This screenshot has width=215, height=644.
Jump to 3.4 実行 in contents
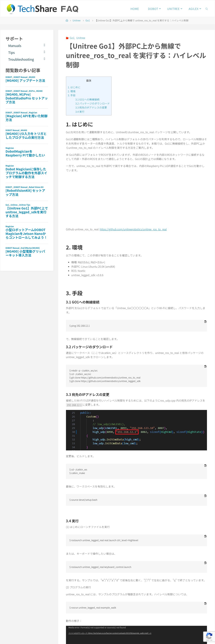point(80,112)
